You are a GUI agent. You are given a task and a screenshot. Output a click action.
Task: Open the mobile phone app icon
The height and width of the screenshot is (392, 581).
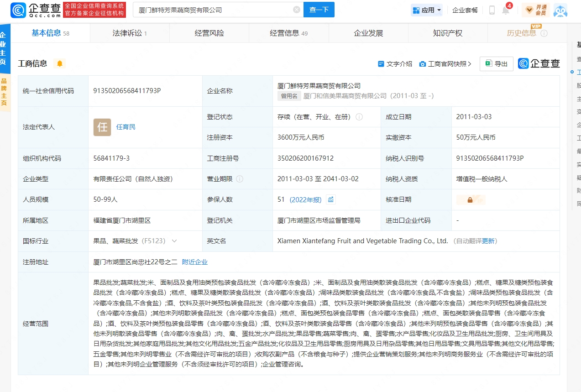click(x=492, y=10)
